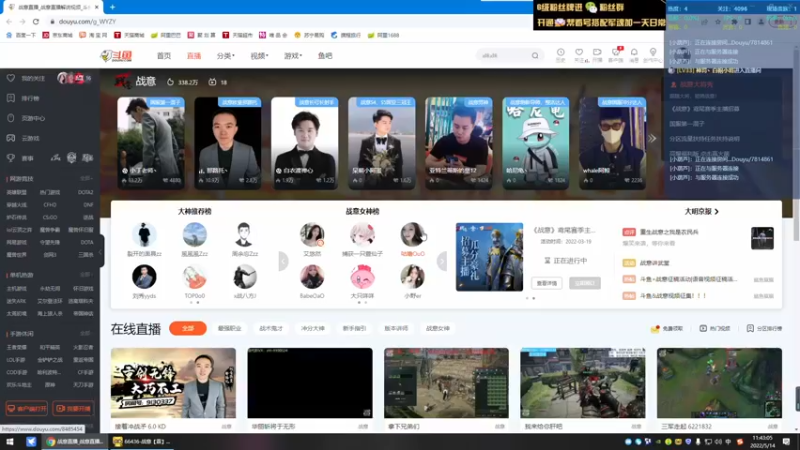The image size is (800, 450).
Task: Expand 大明京服 section via chevron
Action: tap(716, 211)
